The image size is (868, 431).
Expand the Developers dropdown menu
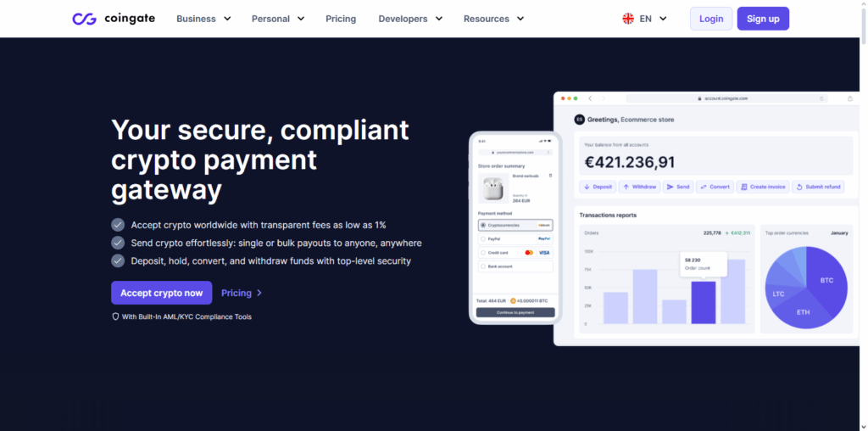click(410, 19)
